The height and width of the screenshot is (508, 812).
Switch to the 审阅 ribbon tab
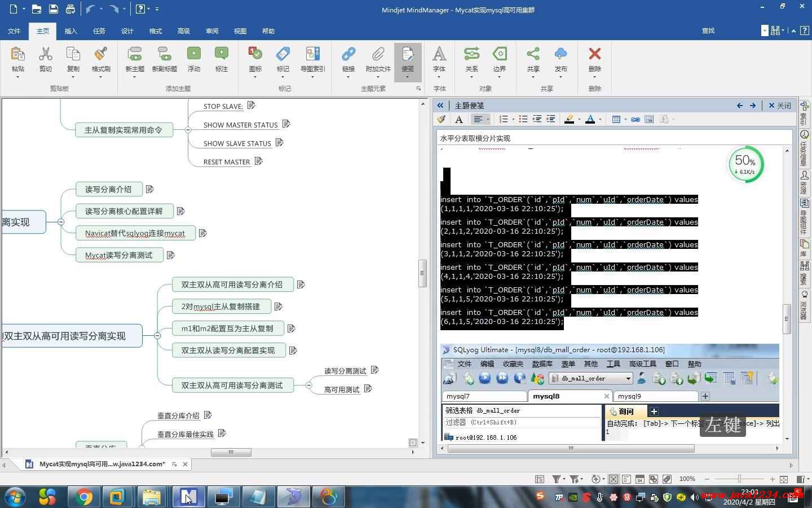(212, 31)
